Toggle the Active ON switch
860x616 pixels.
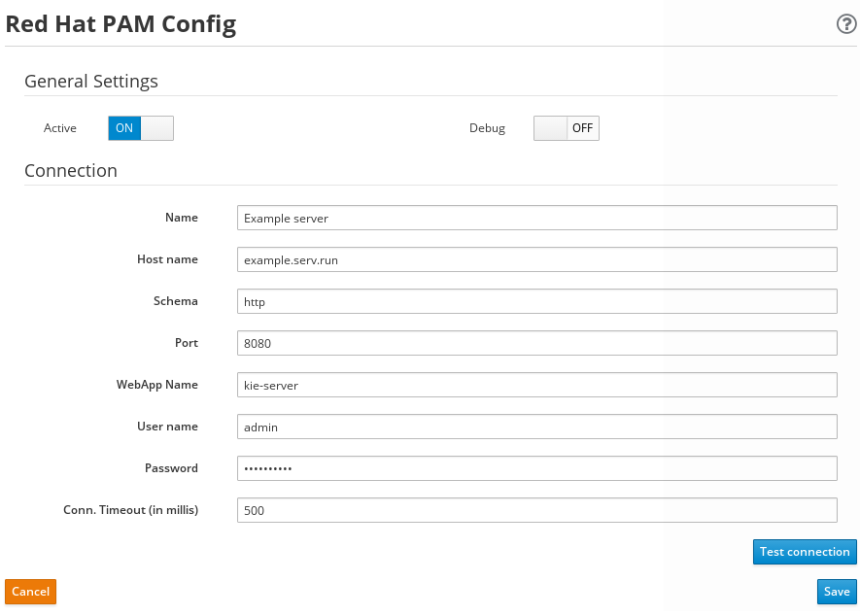tap(141, 128)
